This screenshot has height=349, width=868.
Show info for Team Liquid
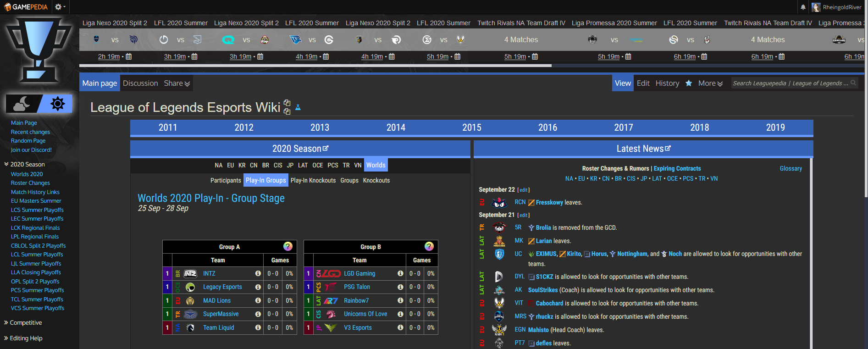click(x=258, y=327)
